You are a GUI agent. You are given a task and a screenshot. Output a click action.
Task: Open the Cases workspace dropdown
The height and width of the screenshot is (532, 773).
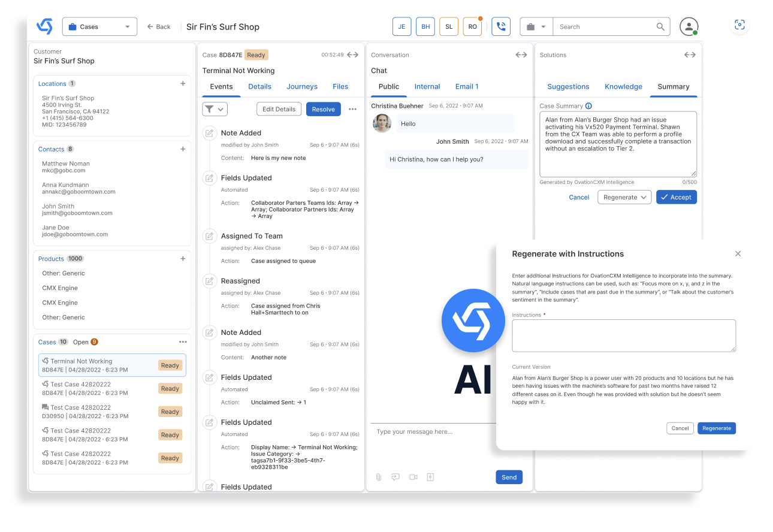tap(99, 26)
